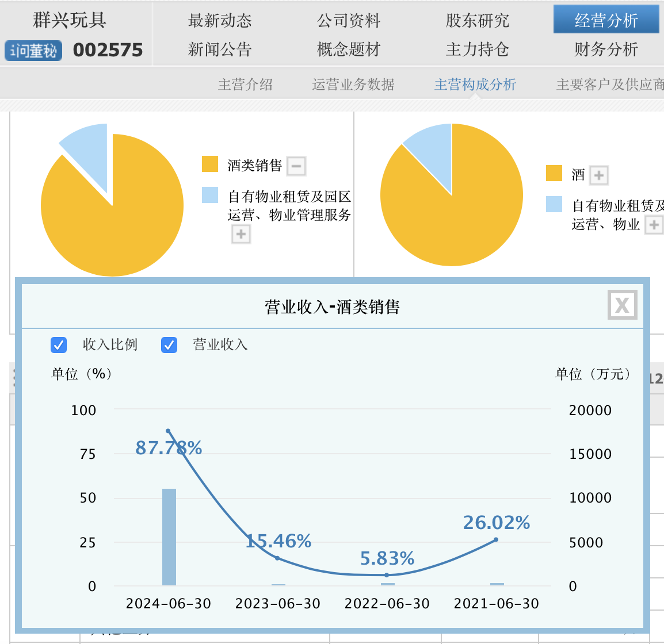Expand the 酒 legend item
This screenshot has height=644, width=664.
point(598,175)
